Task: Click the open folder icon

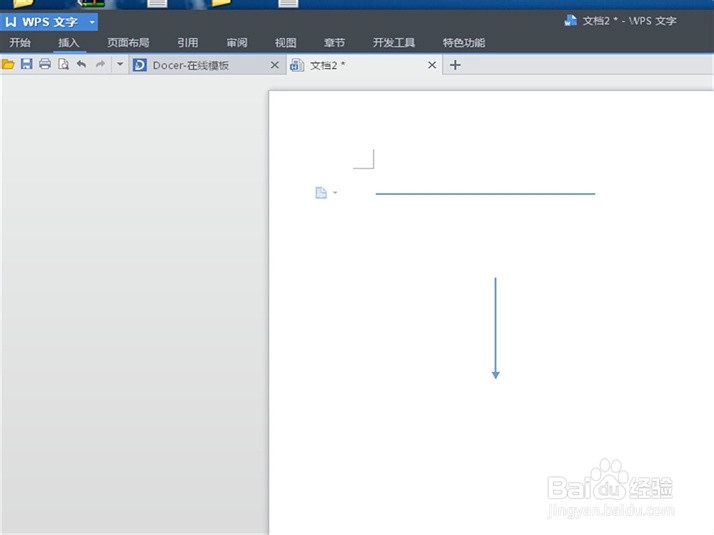Action: [8, 64]
